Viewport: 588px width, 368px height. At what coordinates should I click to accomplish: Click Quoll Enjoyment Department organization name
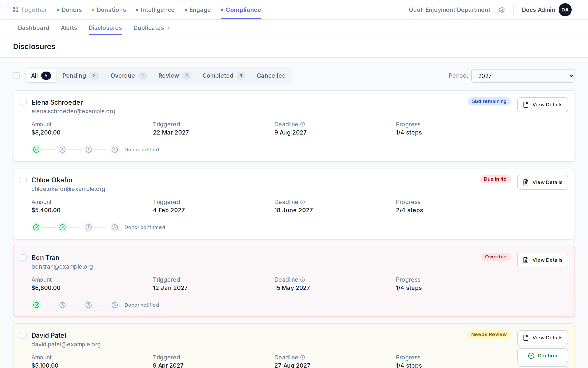449,10
